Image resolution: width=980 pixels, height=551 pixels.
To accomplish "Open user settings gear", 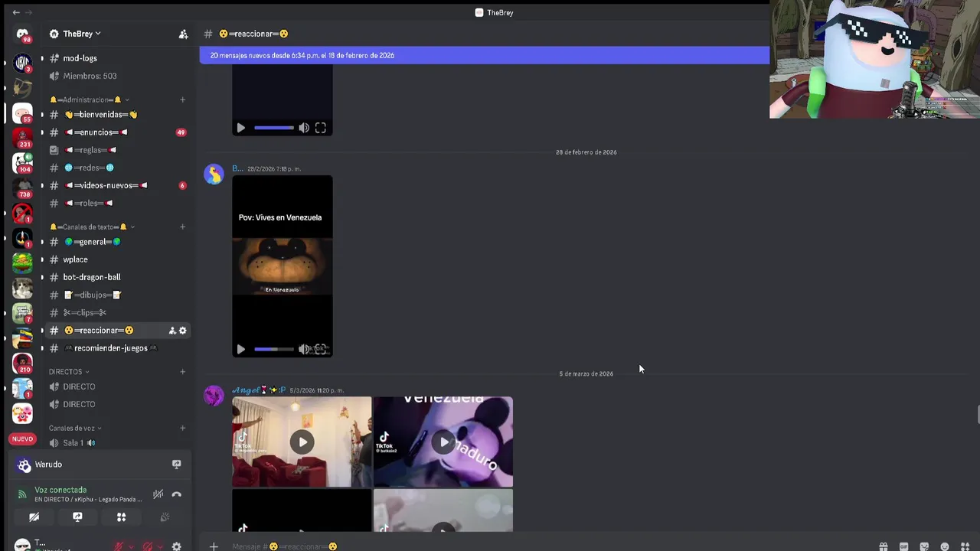I will click(177, 546).
